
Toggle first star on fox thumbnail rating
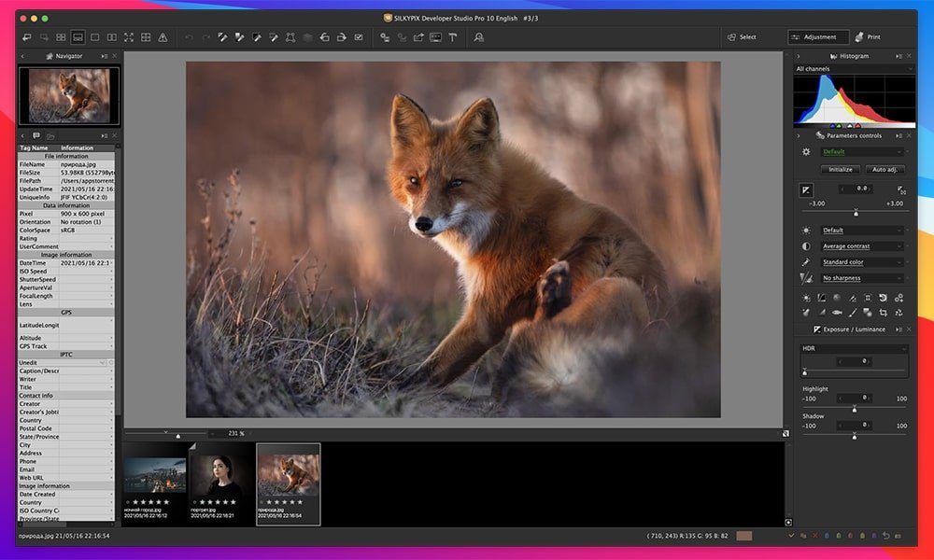[x=269, y=502]
